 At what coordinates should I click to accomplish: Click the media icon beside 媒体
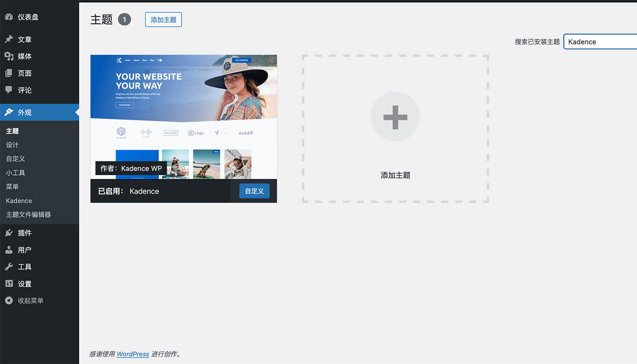[9, 56]
